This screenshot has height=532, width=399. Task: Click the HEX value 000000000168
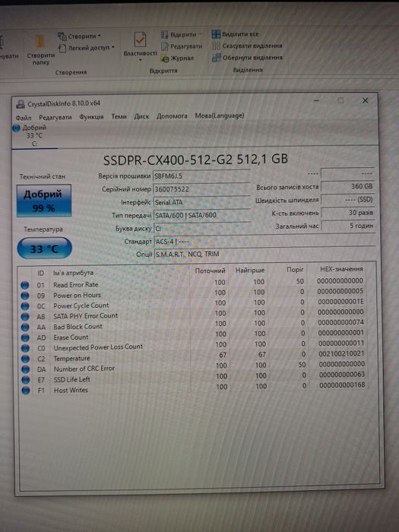[x=342, y=385]
